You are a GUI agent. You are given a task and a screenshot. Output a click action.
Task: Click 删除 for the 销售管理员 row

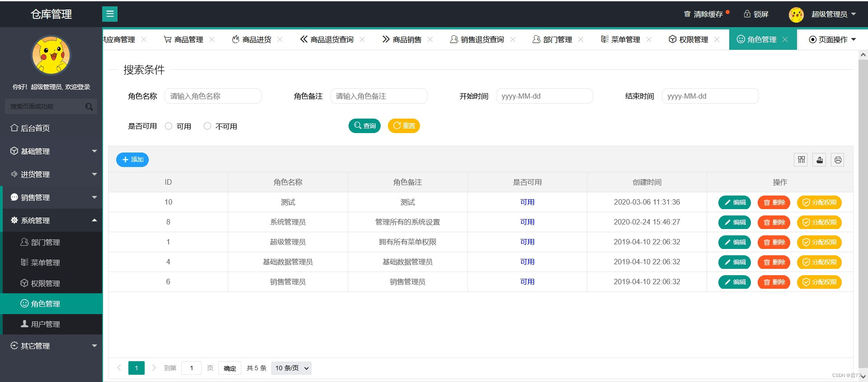click(x=774, y=282)
